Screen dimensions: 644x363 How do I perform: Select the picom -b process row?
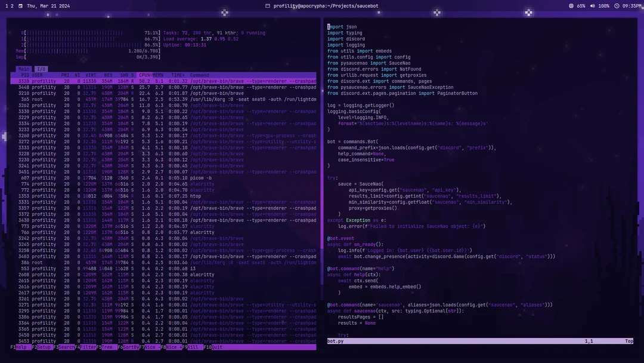pos(161,177)
